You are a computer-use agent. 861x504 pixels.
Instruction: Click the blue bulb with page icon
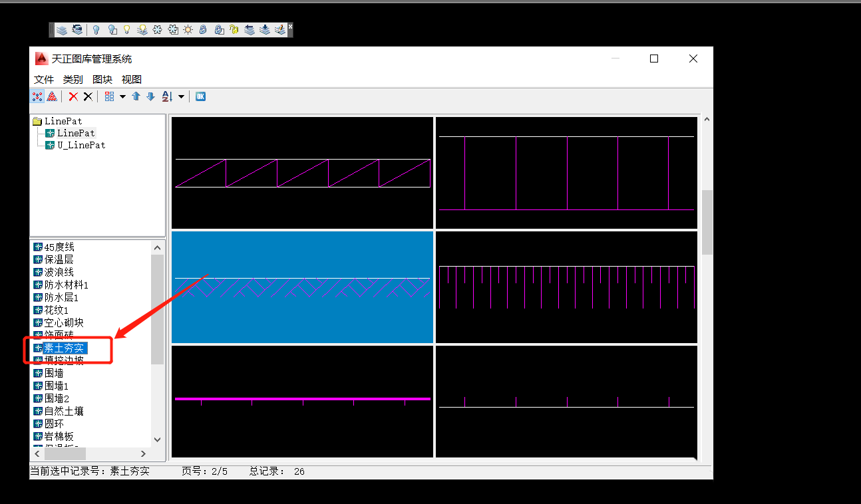point(112,30)
